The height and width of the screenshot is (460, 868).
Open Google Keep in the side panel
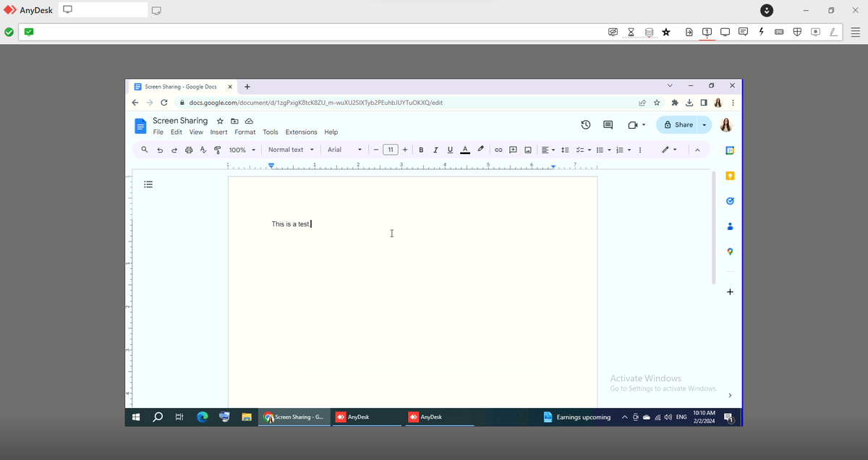pyautogui.click(x=729, y=175)
